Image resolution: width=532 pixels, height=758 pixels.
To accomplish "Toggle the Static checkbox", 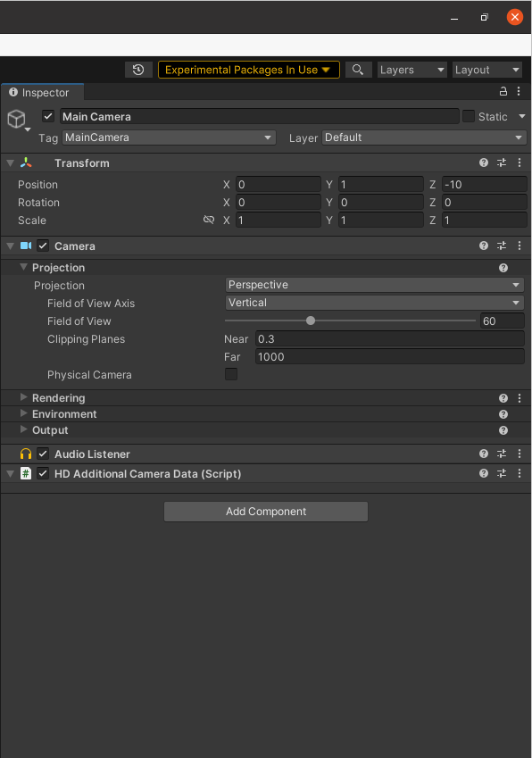I will (469, 116).
